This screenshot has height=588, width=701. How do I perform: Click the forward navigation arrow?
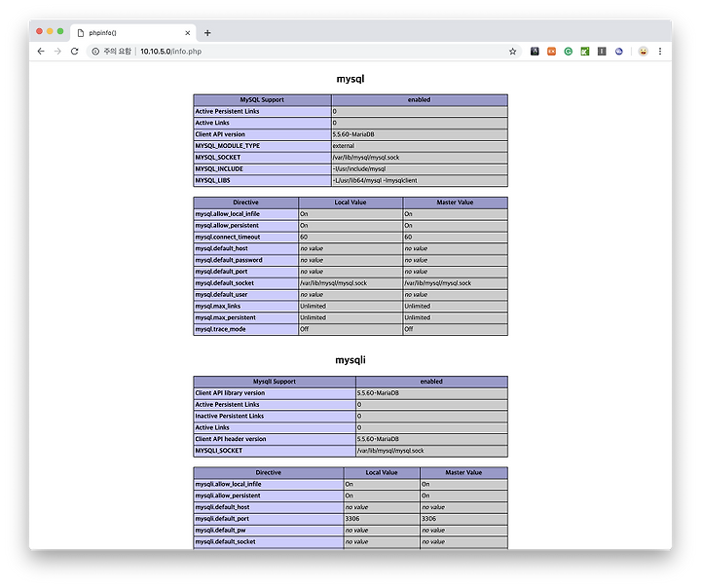click(57, 52)
